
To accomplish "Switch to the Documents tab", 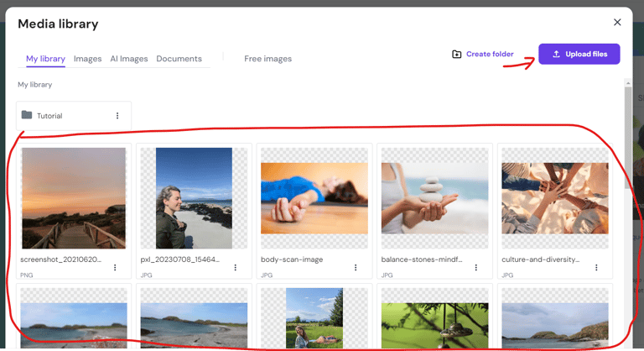I will (179, 59).
